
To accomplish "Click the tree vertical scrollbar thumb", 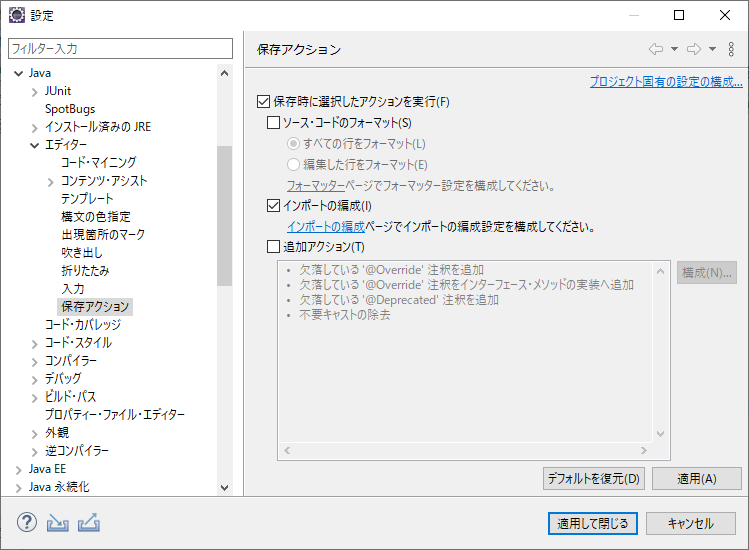I will [x=225, y=216].
